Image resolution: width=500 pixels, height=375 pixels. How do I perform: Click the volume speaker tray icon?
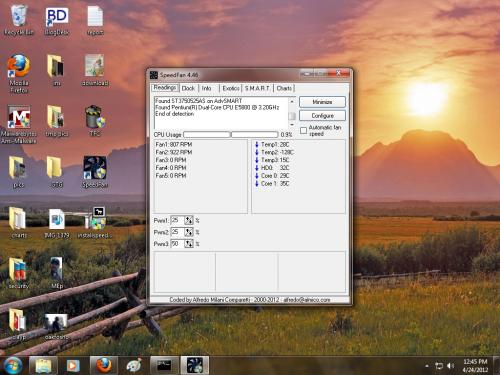coord(450,366)
